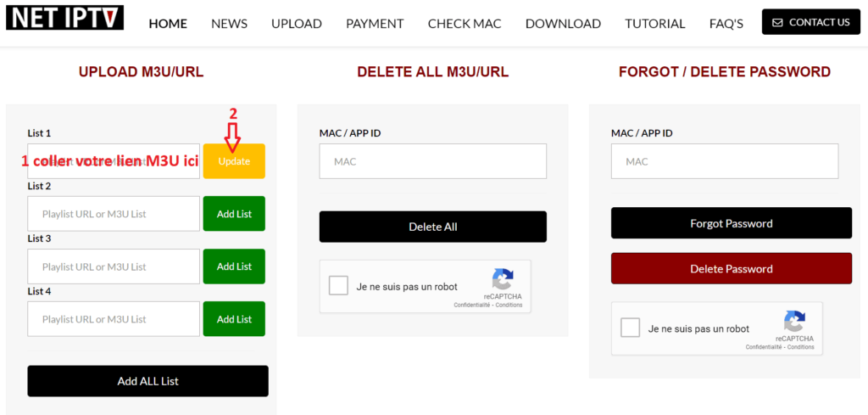The image size is (868, 415).
Task: Click the NET IPTV logo
Action: tap(64, 18)
